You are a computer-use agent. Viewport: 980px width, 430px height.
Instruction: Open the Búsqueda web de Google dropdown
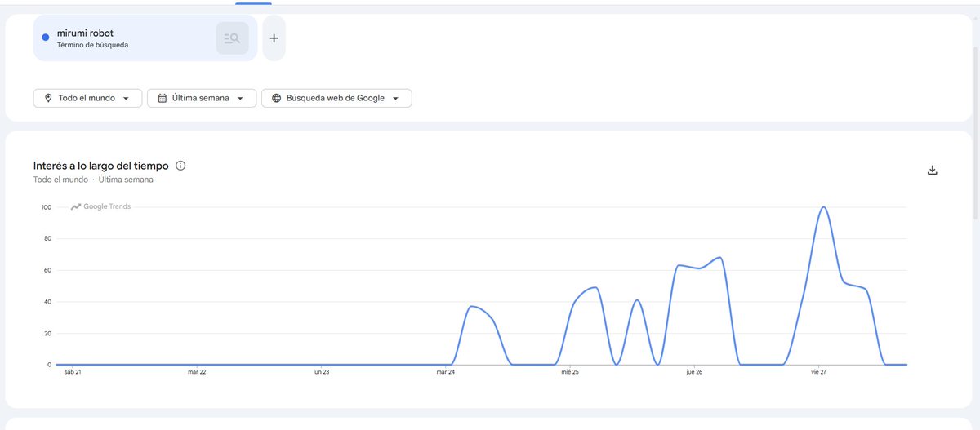pos(336,98)
